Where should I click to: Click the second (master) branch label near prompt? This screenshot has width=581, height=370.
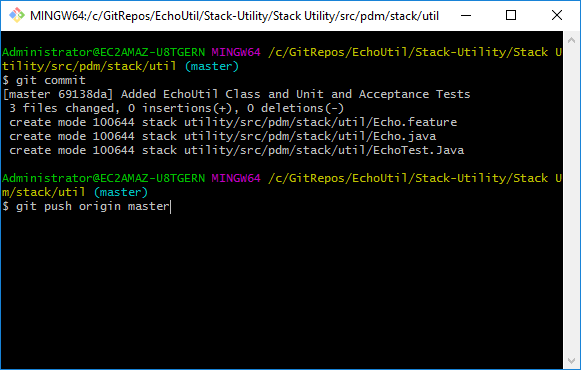[121, 192]
